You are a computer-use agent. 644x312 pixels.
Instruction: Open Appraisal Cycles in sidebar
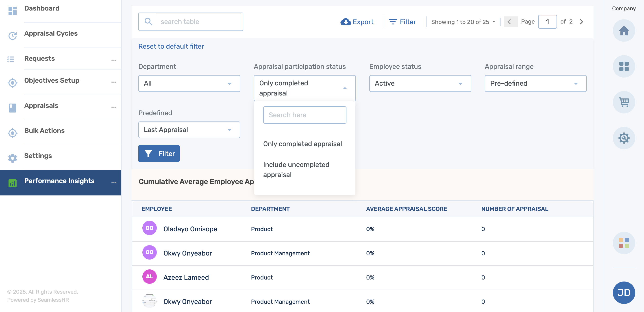click(x=51, y=33)
